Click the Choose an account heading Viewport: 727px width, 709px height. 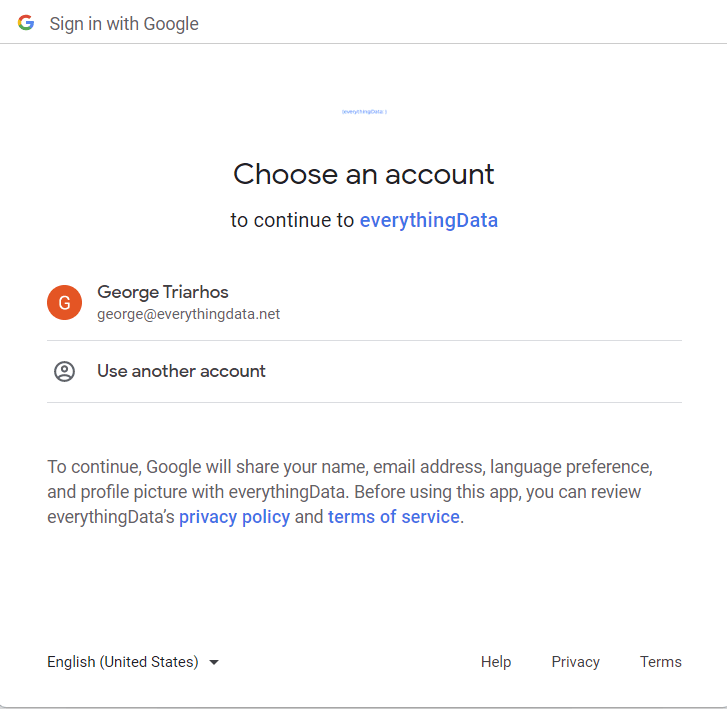[364, 174]
